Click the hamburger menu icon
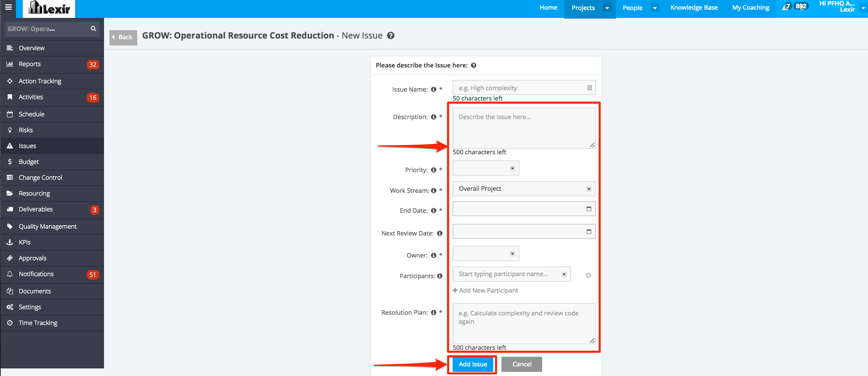The width and height of the screenshot is (868, 376). pos(9,7)
